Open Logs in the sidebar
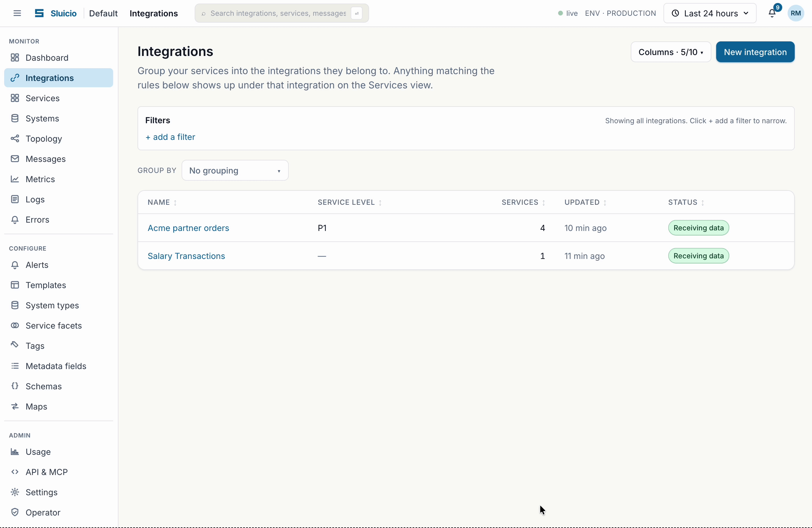 [59, 199]
